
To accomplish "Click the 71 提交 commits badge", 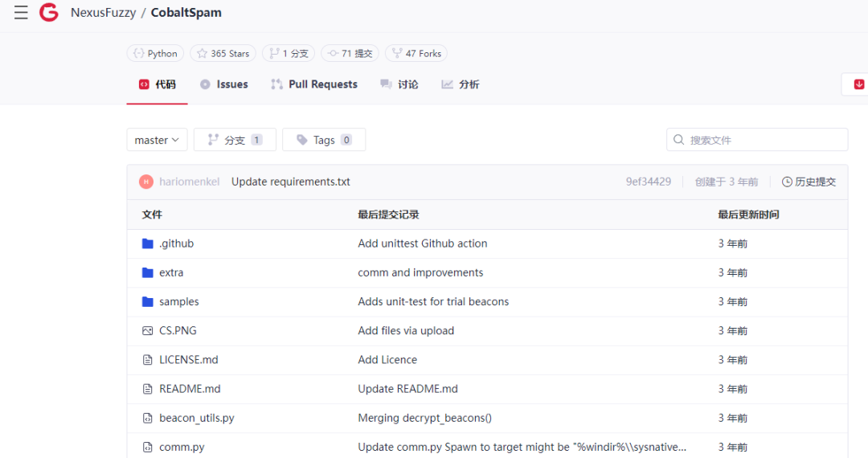I will [x=350, y=53].
